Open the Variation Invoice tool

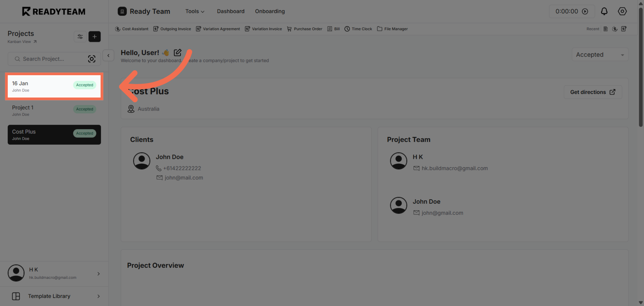pyautogui.click(x=263, y=29)
